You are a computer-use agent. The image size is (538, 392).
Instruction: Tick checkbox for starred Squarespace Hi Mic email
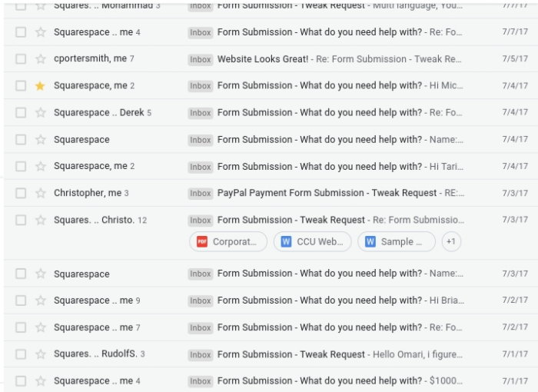tap(21, 86)
